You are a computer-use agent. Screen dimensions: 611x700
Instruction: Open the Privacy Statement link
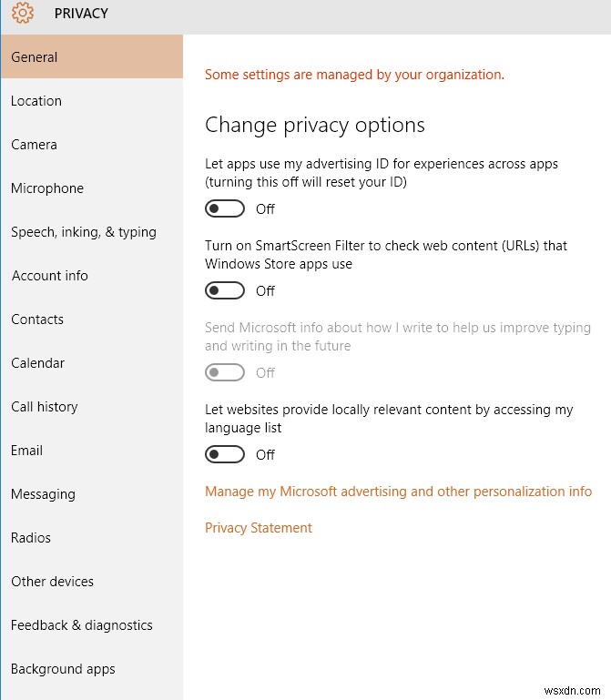point(259,528)
